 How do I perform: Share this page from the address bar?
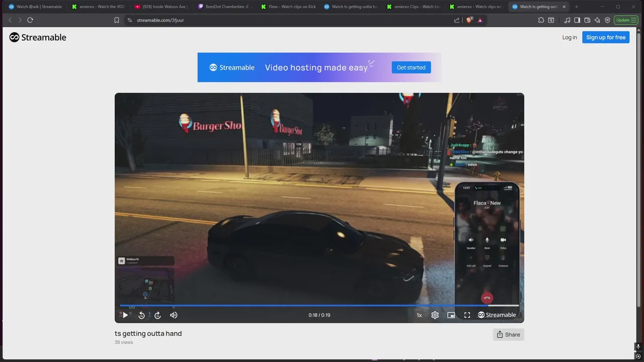[457, 20]
